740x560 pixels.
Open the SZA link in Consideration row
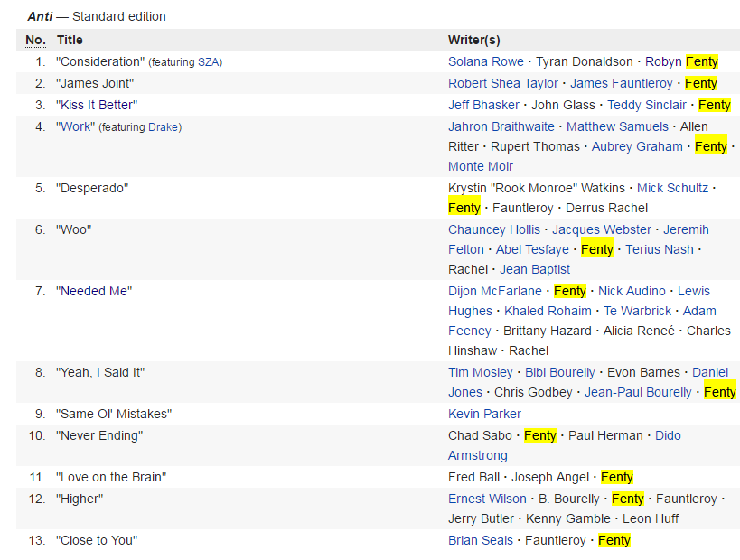pyautogui.click(x=208, y=62)
